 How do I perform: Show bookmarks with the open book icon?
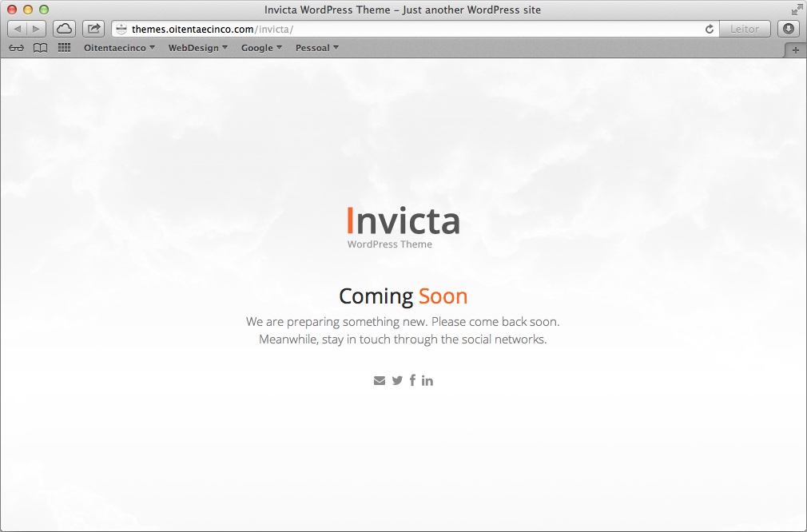pyautogui.click(x=40, y=48)
